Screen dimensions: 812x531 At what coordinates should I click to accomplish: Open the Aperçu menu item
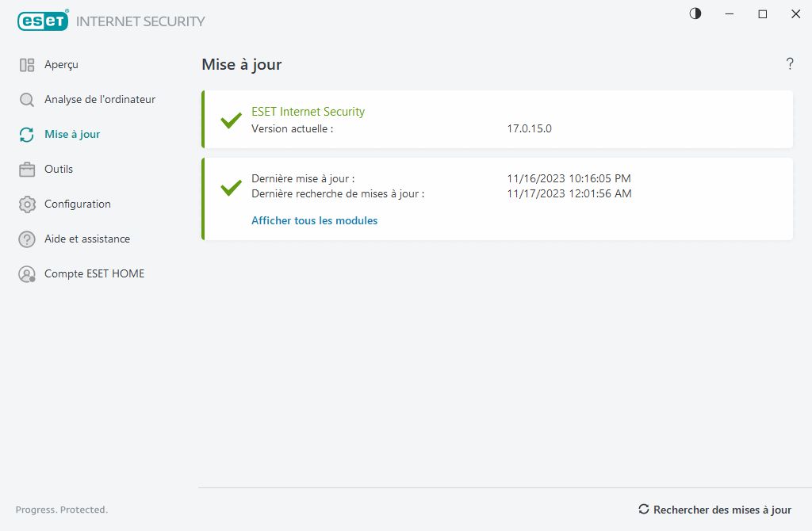tap(61, 65)
